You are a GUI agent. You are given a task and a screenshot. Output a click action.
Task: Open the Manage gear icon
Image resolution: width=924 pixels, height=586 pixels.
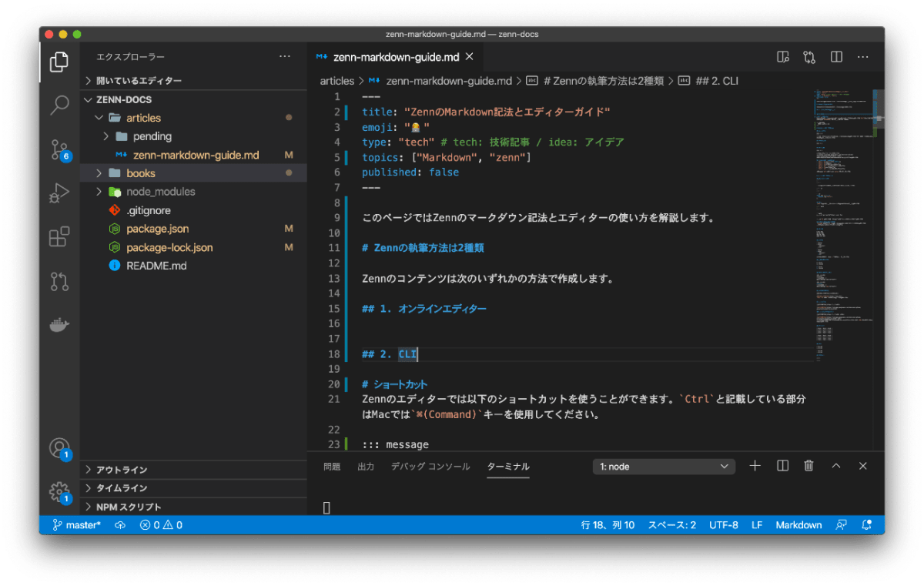(59, 491)
